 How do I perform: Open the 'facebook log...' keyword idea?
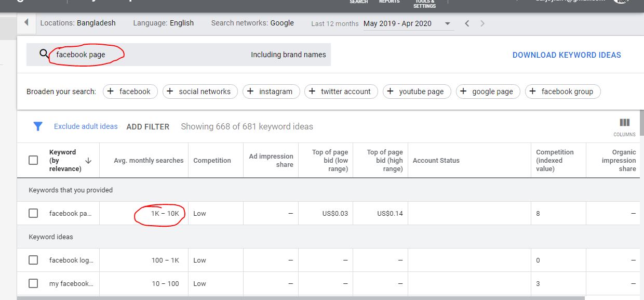pos(71,260)
